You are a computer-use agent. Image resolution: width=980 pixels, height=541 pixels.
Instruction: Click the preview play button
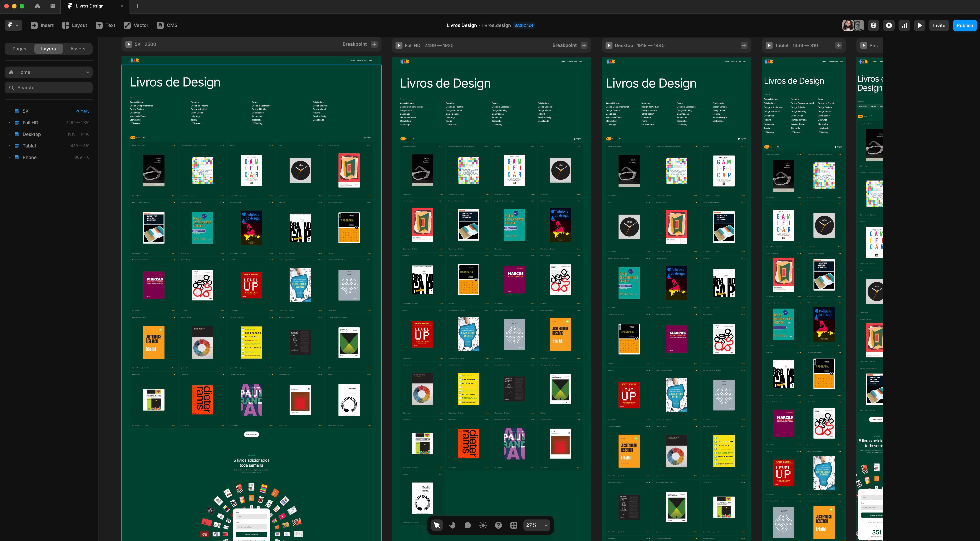coord(919,26)
